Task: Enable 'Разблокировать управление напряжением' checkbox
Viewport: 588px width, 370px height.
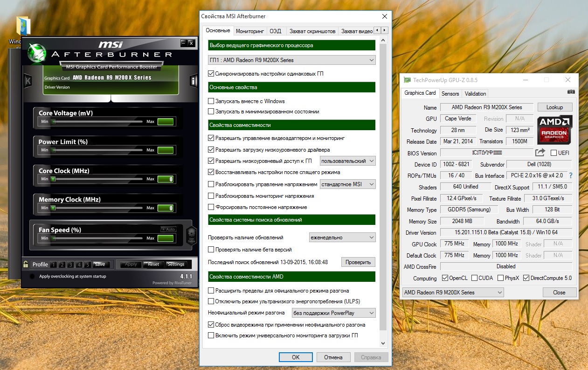Action: [211, 184]
